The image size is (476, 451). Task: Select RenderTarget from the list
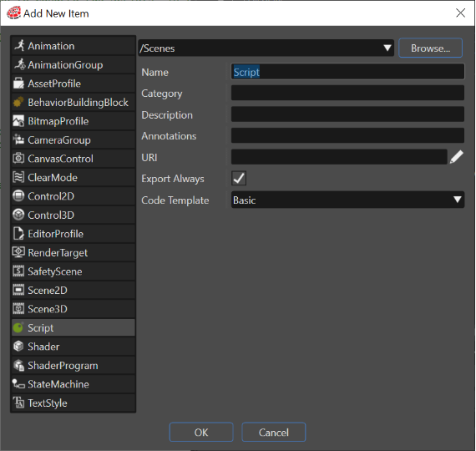(73, 253)
